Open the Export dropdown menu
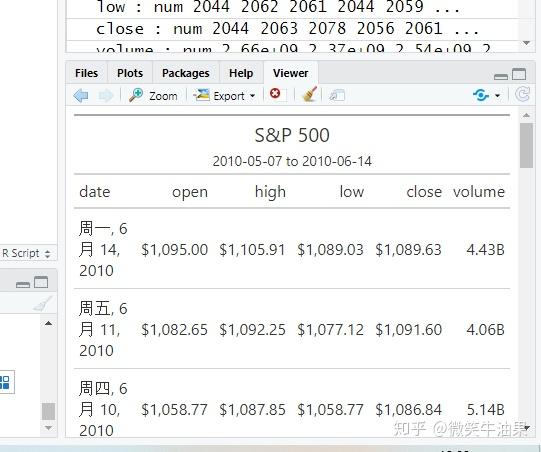This screenshot has height=452, width=541. [225, 96]
